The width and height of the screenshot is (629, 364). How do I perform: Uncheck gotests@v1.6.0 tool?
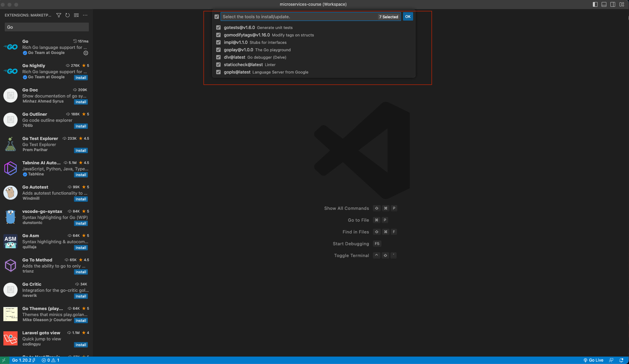pyautogui.click(x=219, y=28)
